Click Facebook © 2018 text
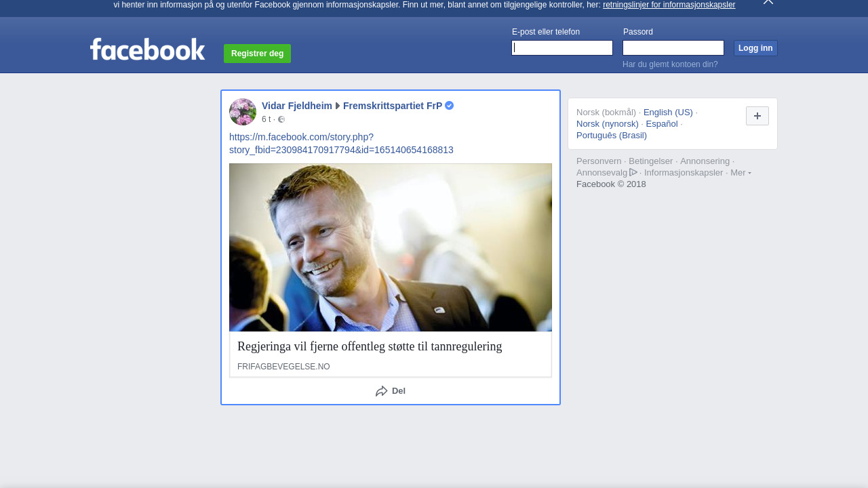The height and width of the screenshot is (488, 868). pos(611,184)
